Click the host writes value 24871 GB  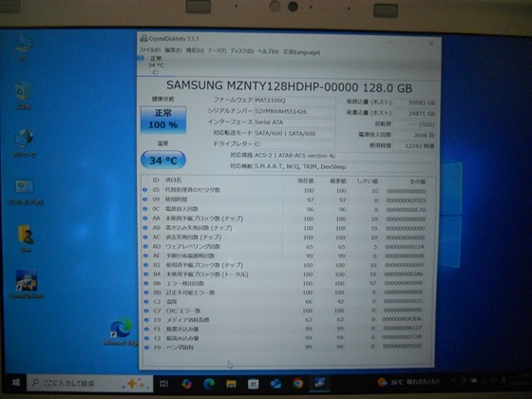pyautogui.click(x=415, y=114)
